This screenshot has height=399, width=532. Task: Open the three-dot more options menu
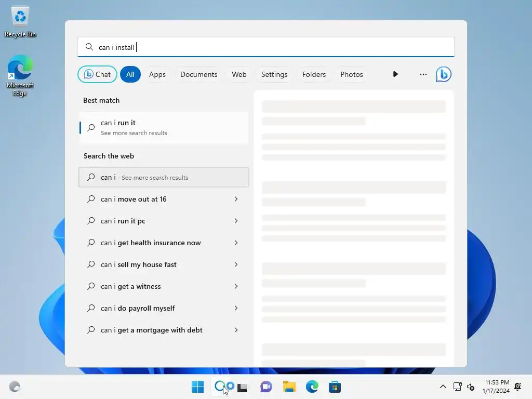click(423, 74)
